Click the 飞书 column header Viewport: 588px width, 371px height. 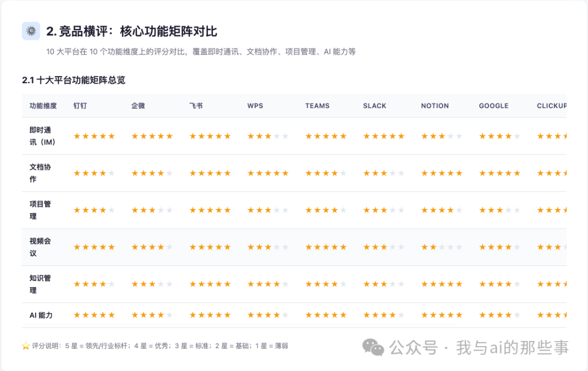point(196,106)
